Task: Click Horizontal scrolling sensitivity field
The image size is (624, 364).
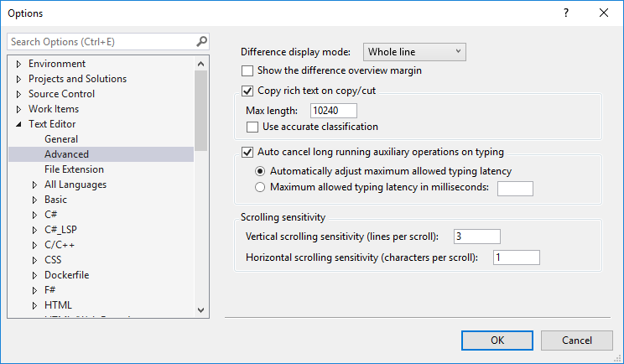Action: click(x=516, y=257)
